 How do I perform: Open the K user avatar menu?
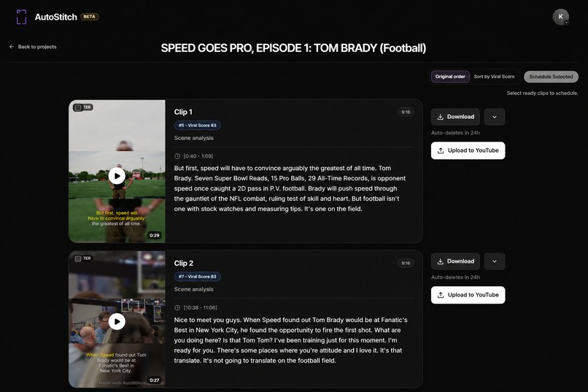pos(560,17)
